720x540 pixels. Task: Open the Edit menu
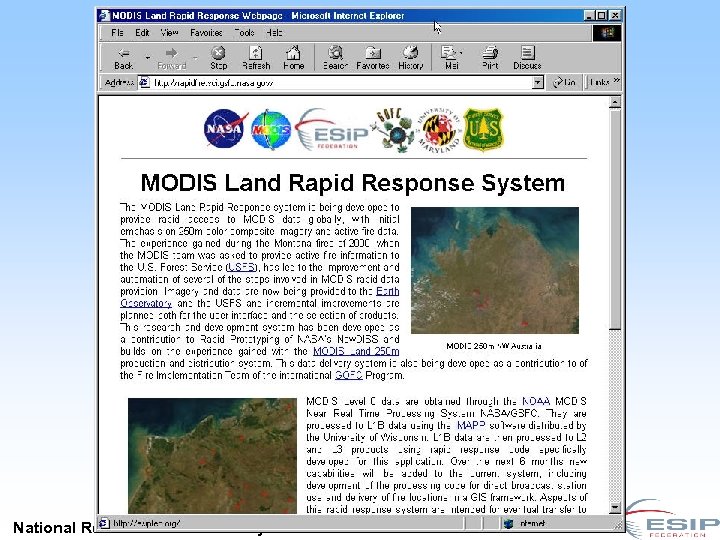(x=142, y=33)
